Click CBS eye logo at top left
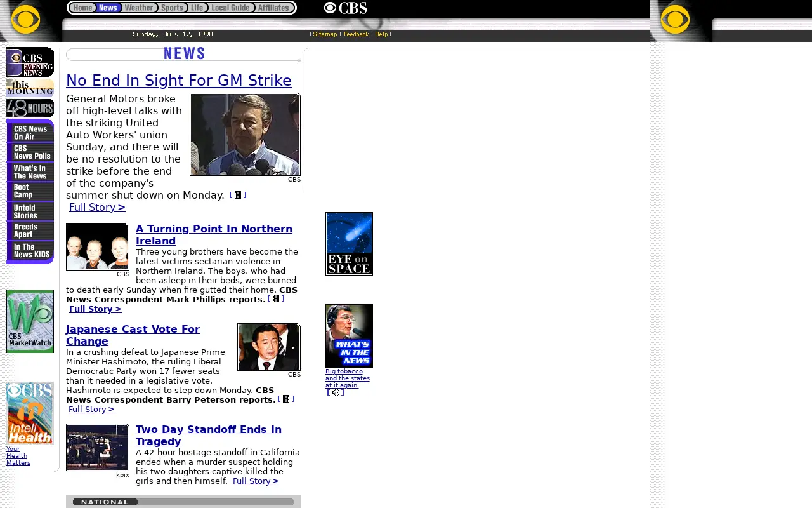 tap(25, 20)
